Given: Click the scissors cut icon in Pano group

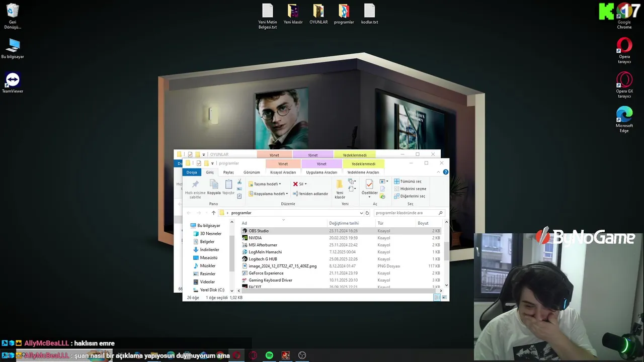Looking at the screenshot, I should coord(239,182).
